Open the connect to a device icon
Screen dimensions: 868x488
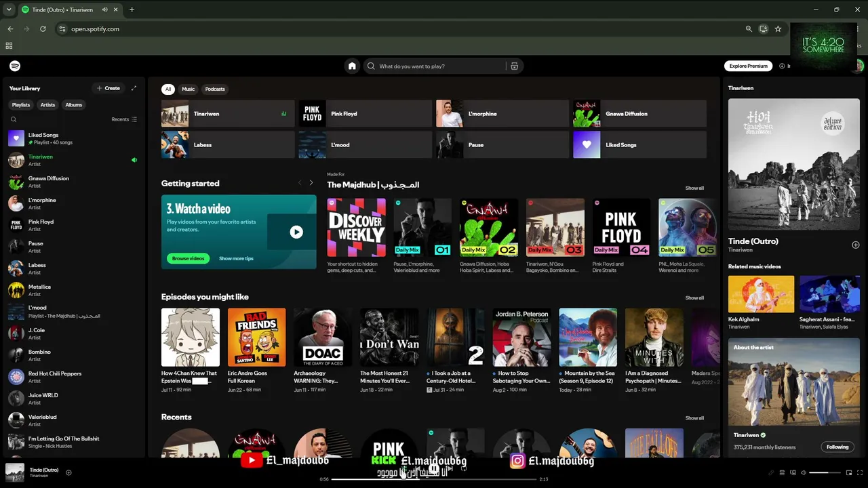click(x=793, y=472)
